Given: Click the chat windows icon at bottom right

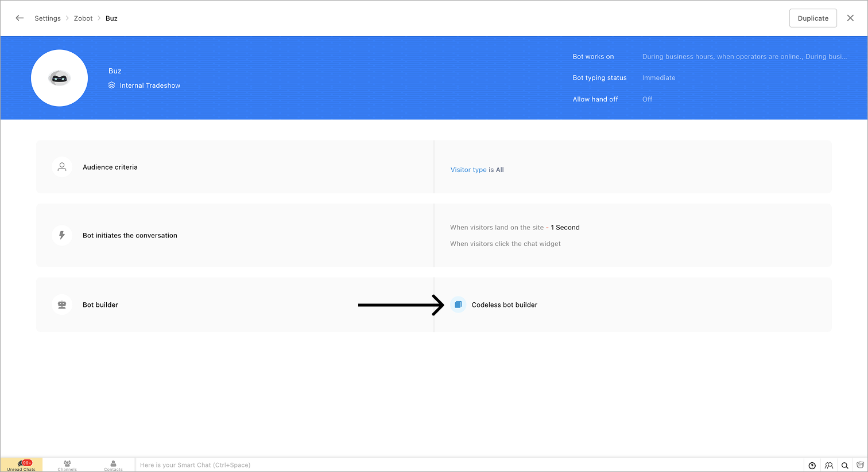Looking at the screenshot, I should pyautogui.click(x=860, y=465).
